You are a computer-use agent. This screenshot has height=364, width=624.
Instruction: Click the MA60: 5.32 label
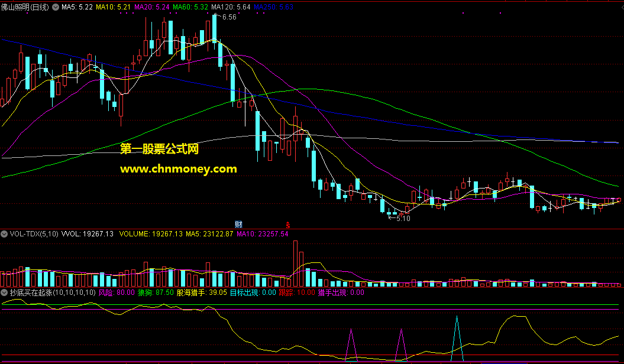(x=190, y=7)
